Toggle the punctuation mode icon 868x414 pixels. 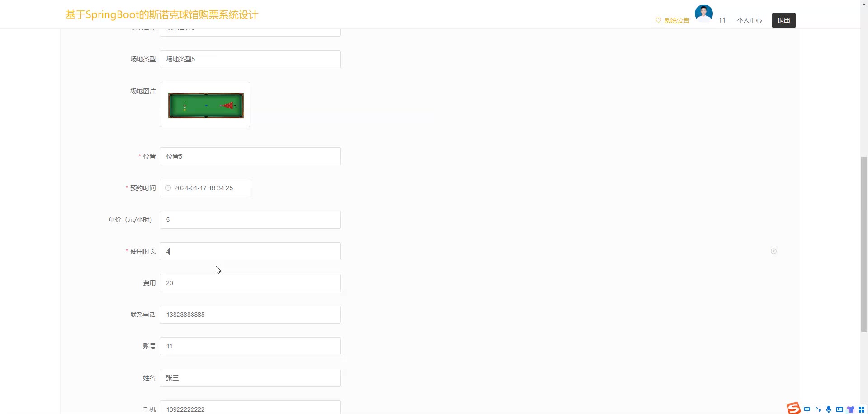(x=818, y=409)
